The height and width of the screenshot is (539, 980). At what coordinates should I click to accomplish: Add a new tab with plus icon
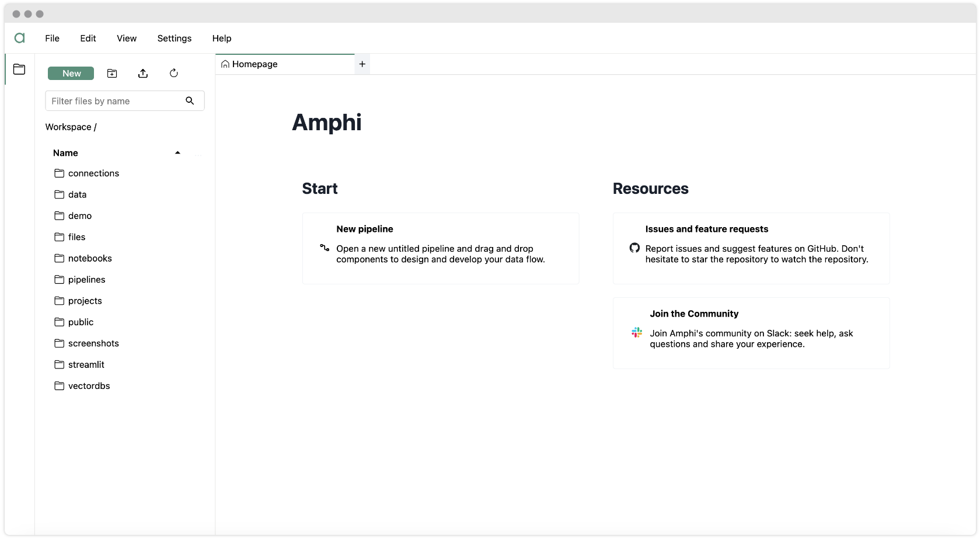362,64
